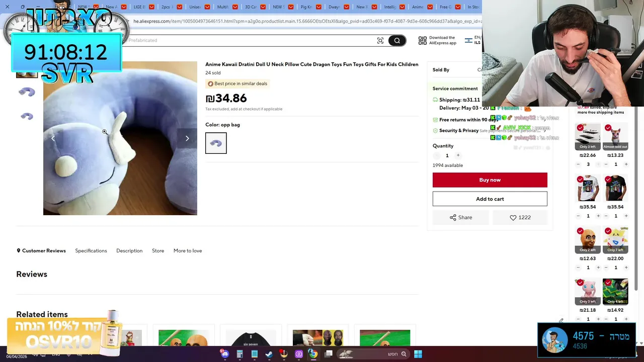Increase quantity of white t-shirt ₪35.54
The width and height of the screenshot is (644, 362).
coord(598,216)
